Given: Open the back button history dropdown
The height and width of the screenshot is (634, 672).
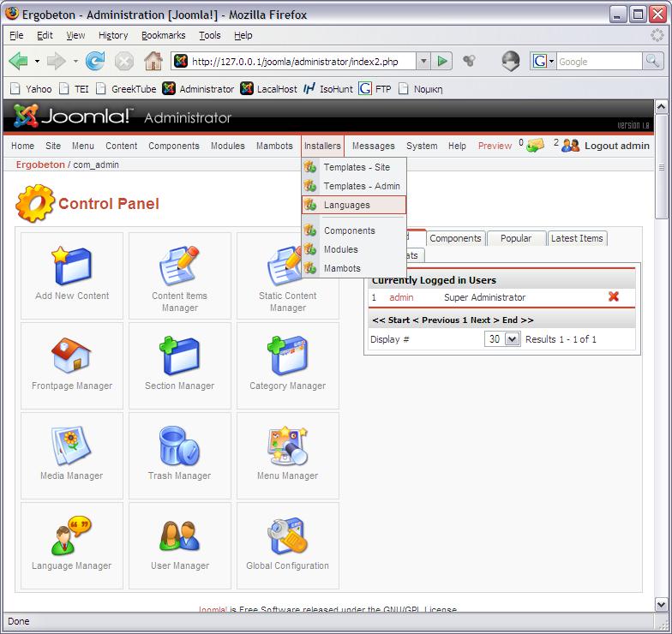Looking at the screenshot, I should [38, 62].
